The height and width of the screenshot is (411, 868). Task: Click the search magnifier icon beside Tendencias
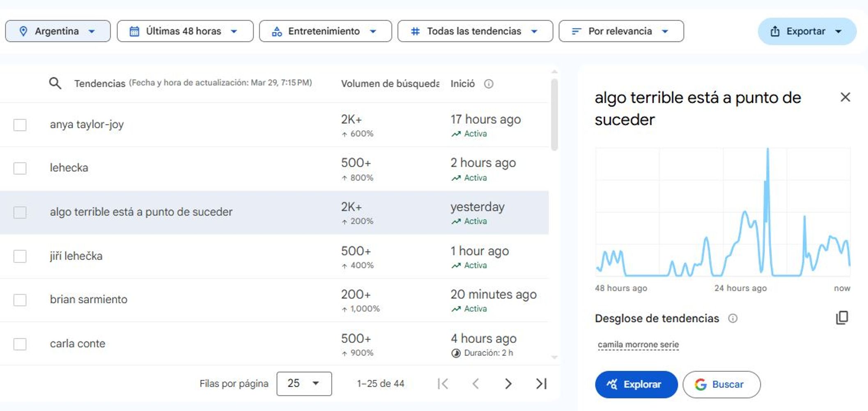[55, 83]
